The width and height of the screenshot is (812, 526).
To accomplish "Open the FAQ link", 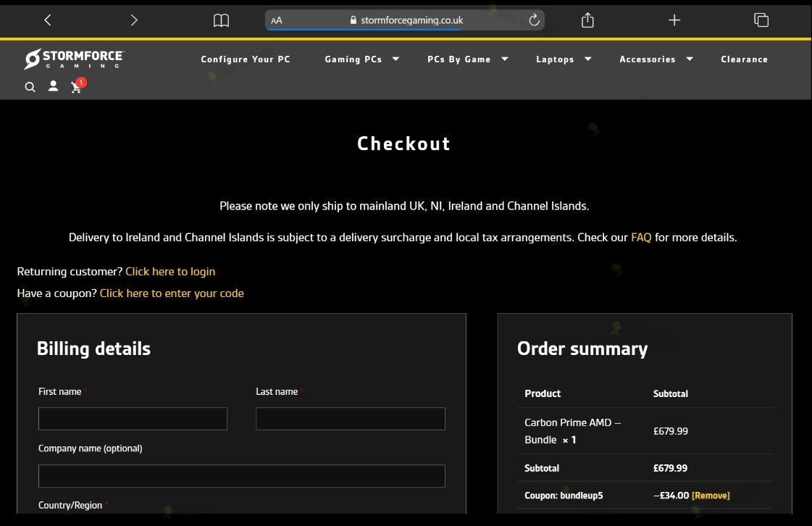I will [x=640, y=238].
